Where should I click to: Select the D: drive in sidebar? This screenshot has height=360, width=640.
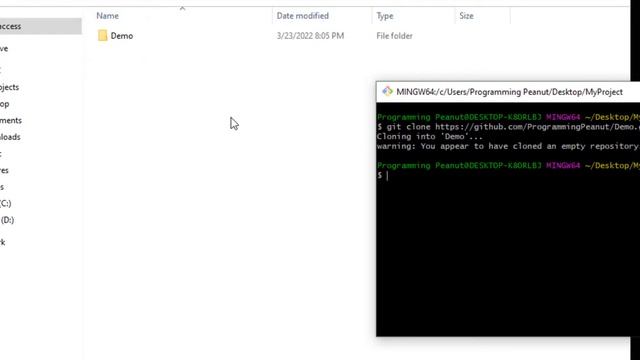point(7,220)
